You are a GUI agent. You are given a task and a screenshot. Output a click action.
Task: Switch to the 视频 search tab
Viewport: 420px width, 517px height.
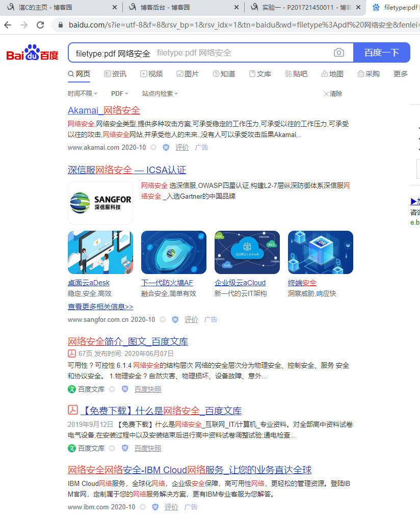pyautogui.click(x=151, y=74)
